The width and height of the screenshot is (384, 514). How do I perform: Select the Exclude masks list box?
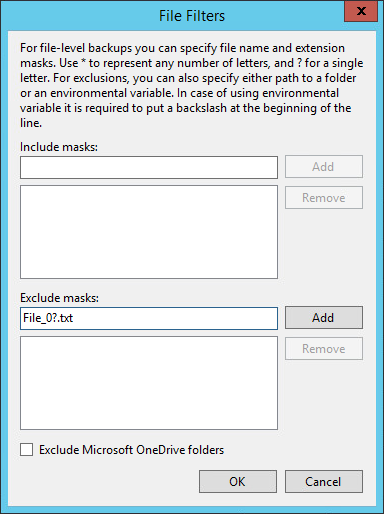coord(149,383)
